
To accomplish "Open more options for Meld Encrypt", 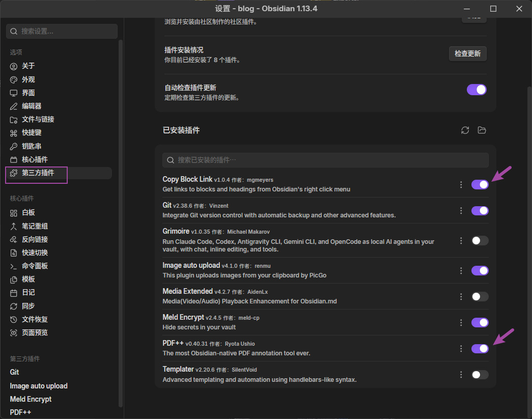I will pyautogui.click(x=461, y=323).
